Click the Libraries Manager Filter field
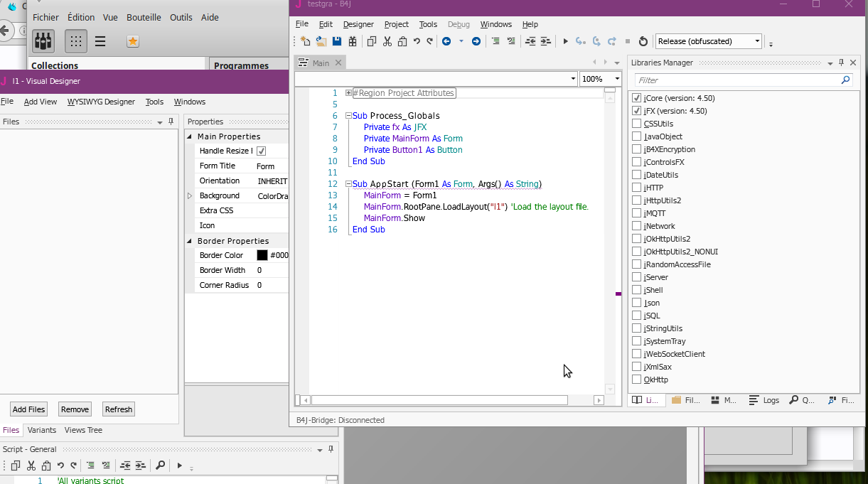The image size is (868, 484). [x=737, y=80]
